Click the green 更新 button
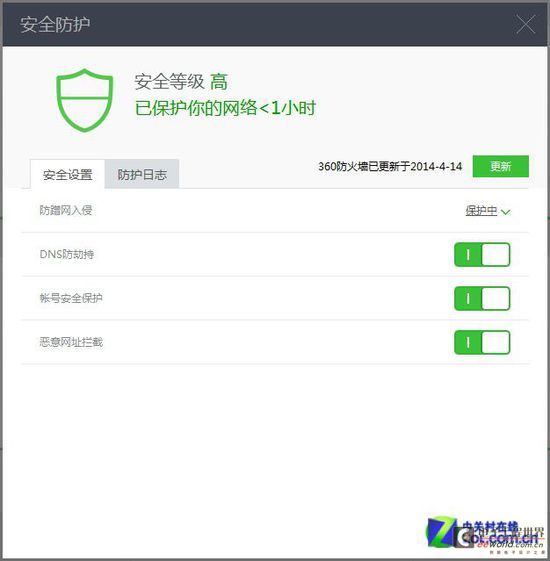The width and height of the screenshot is (550, 561). tap(501, 166)
